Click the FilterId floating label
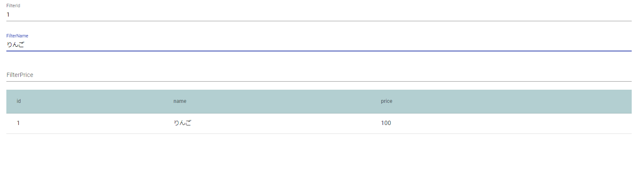 click(x=13, y=6)
